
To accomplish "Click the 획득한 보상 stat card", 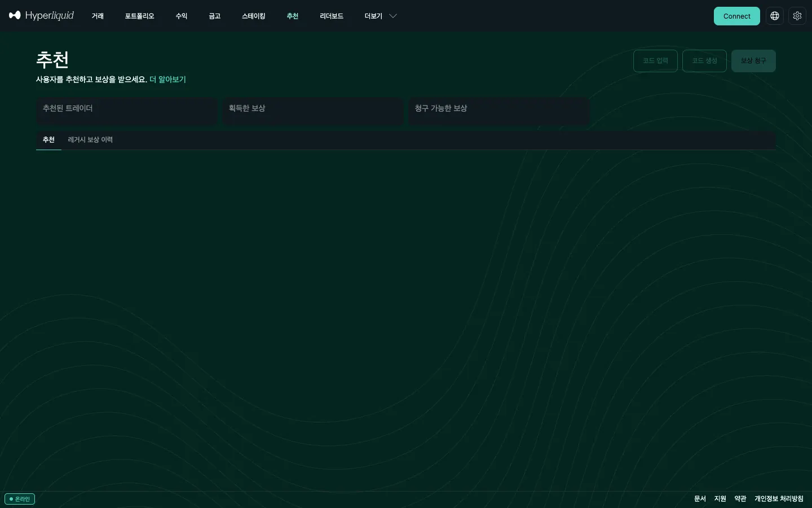I will pyautogui.click(x=313, y=111).
